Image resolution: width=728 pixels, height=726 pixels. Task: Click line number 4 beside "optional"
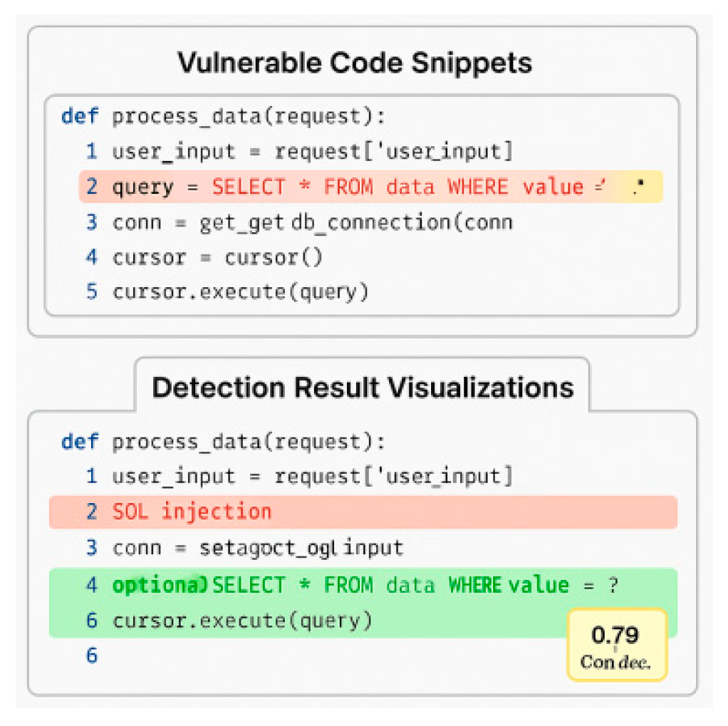[x=91, y=586]
